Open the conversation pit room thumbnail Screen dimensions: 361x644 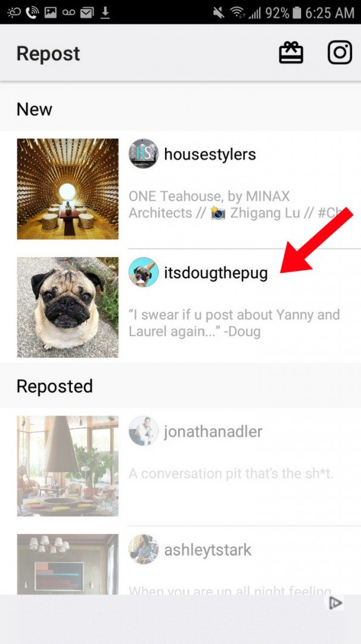(x=68, y=466)
